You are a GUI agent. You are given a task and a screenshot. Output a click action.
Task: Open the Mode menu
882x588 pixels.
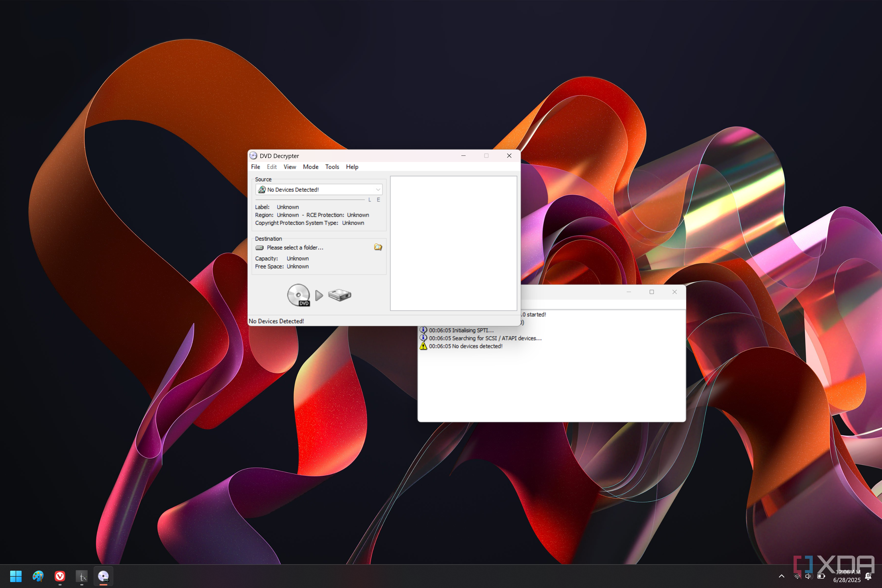[310, 167]
